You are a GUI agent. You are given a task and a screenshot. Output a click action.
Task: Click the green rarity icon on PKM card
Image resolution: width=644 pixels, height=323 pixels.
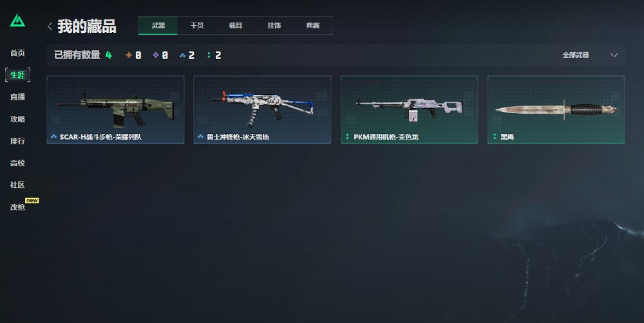[348, 136]
